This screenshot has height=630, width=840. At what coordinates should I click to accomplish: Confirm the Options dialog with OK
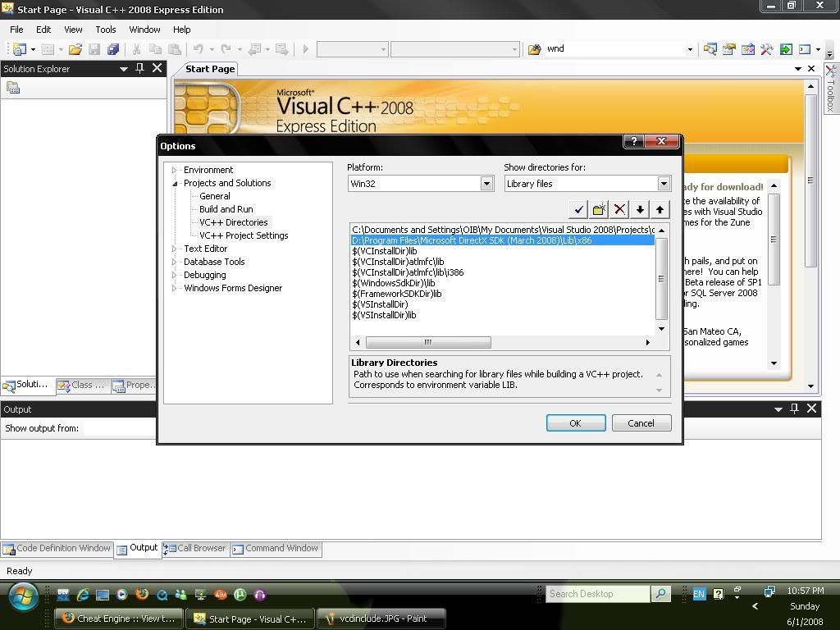point(576,423)
